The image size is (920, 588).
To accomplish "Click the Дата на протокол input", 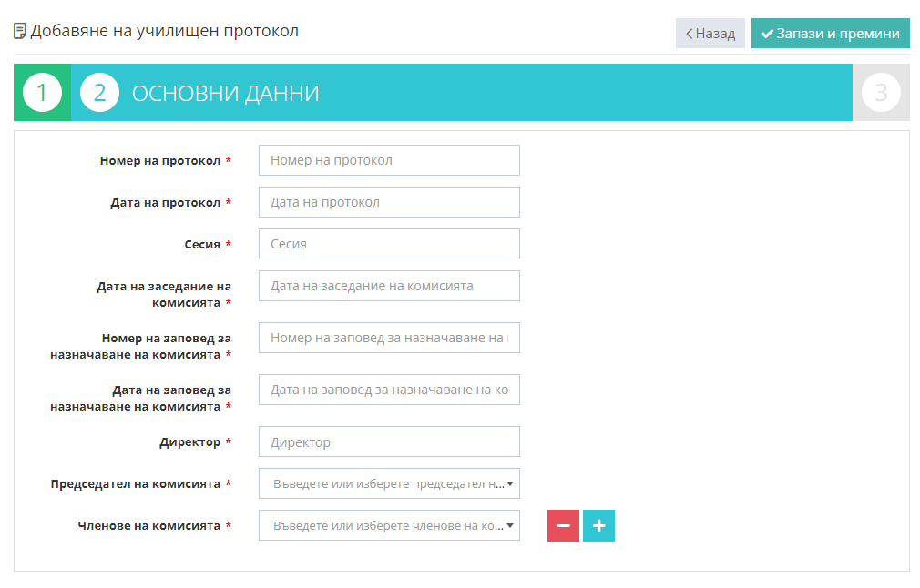I will point(389,202).
